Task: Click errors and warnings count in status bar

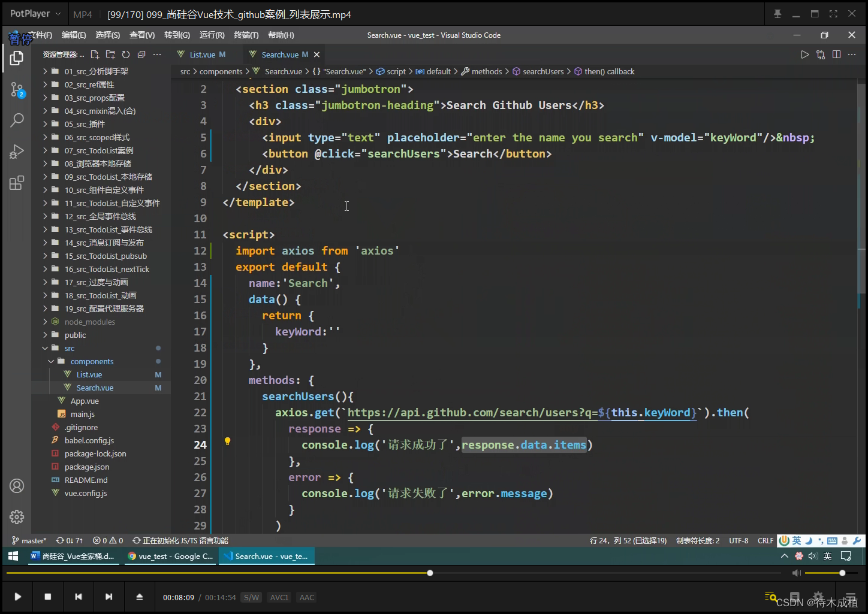Action: click(x=108, y=540)
